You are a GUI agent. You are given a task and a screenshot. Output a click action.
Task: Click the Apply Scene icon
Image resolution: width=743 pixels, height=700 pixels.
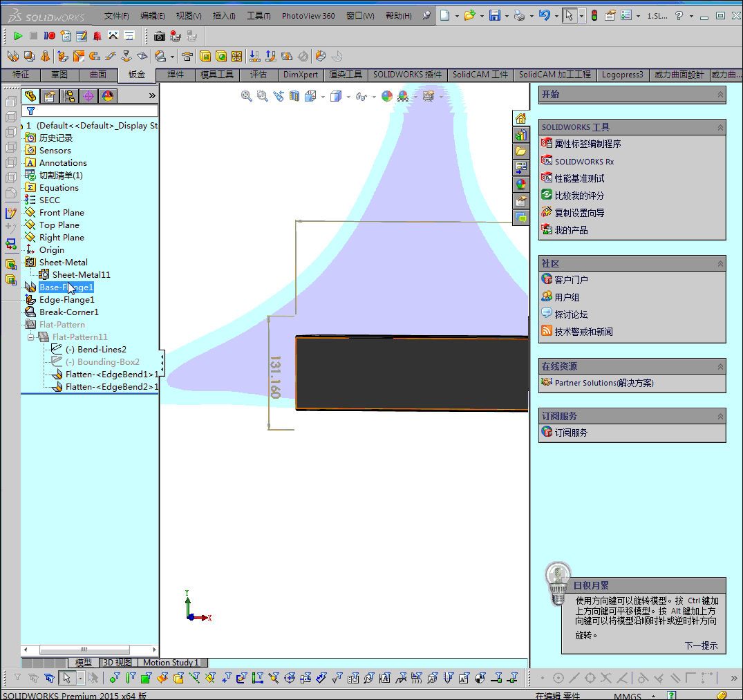click(x=403, y=96)
